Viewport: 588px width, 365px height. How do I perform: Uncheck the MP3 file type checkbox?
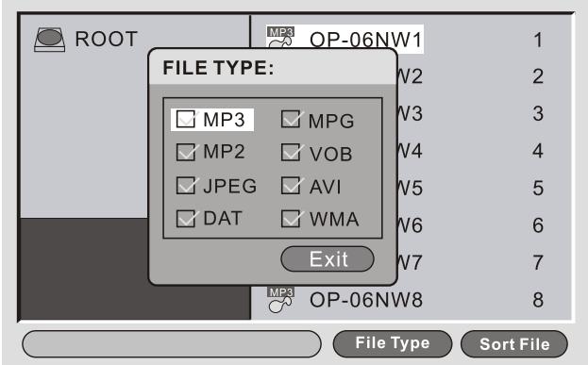(186, 119)
